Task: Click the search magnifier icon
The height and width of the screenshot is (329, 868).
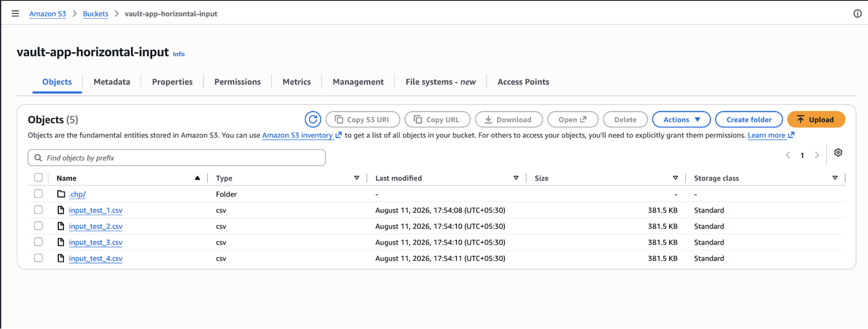Action: (38, 158)
